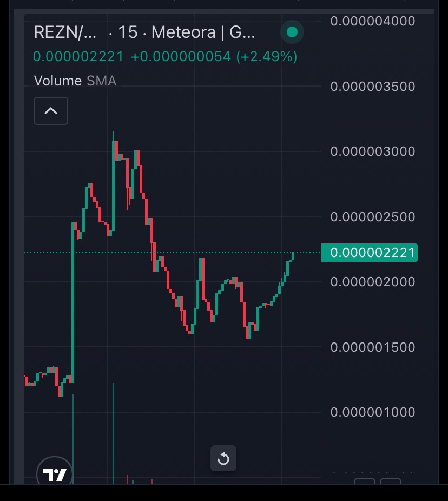Click the 0.000003000 price axis label

click(x=373, y=151)
